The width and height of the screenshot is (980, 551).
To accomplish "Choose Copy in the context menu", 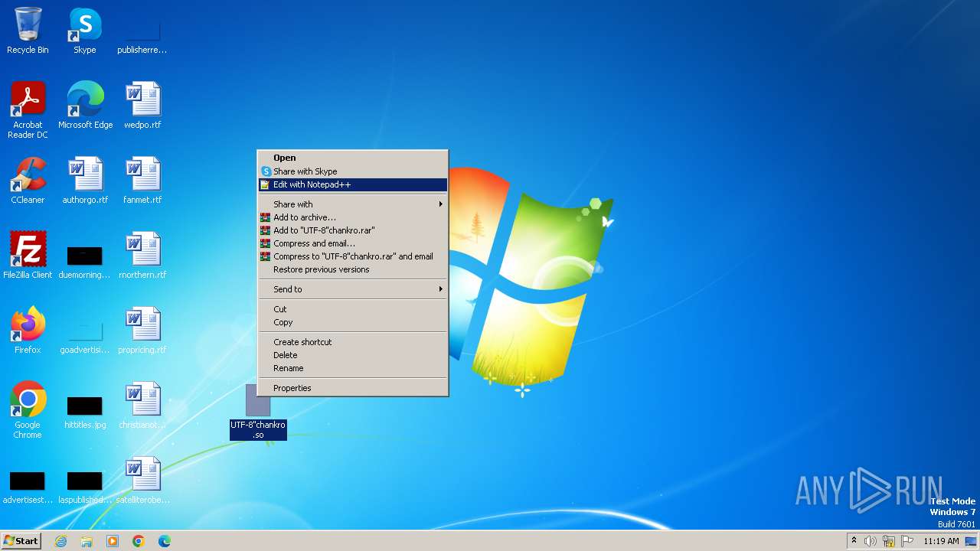I will [353, 322].
